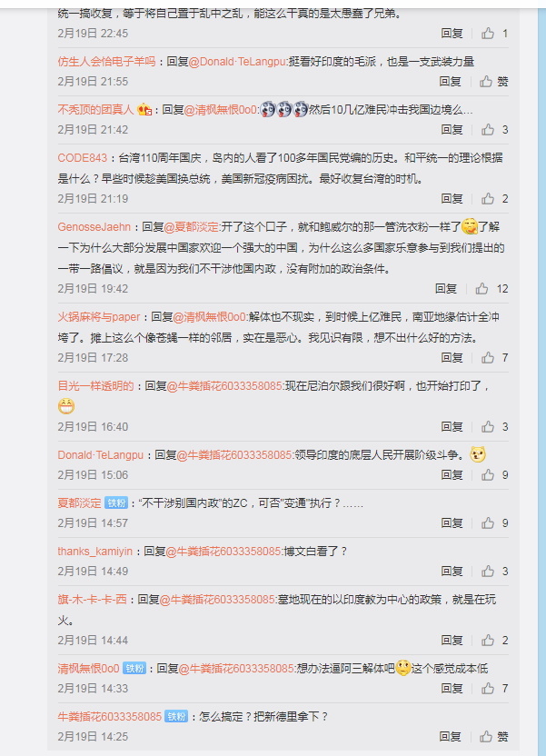Image resolution: width=546 pixels, height=756 pixels.
Task: Open 仿生人会怕电子羊吗's profile
Action: point(106,62)
